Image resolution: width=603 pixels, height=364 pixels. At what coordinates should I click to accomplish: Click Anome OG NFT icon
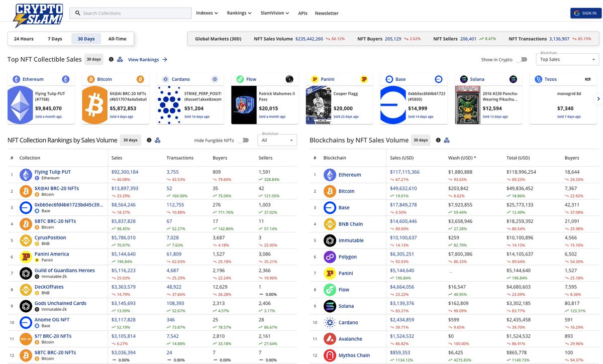click(26, 322)
